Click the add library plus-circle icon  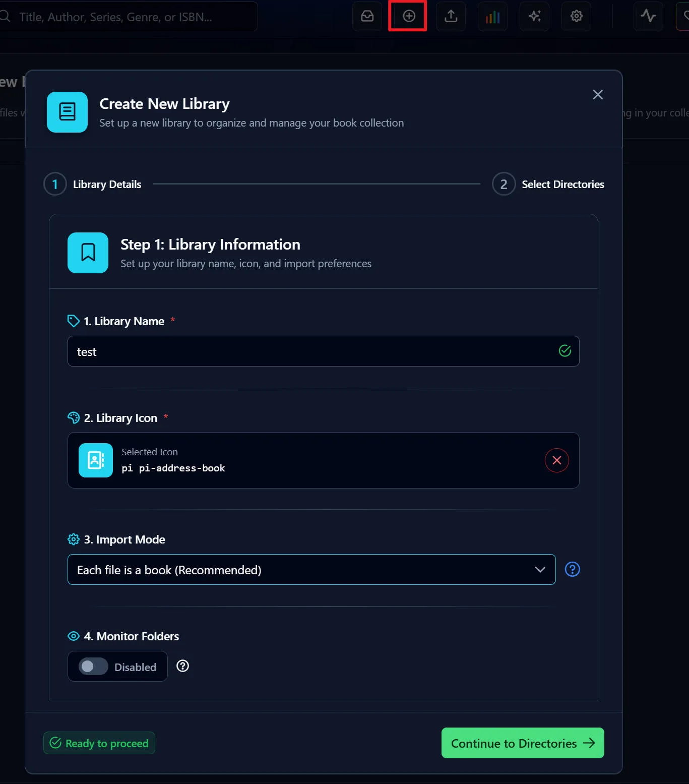click(x=409, y=16)
